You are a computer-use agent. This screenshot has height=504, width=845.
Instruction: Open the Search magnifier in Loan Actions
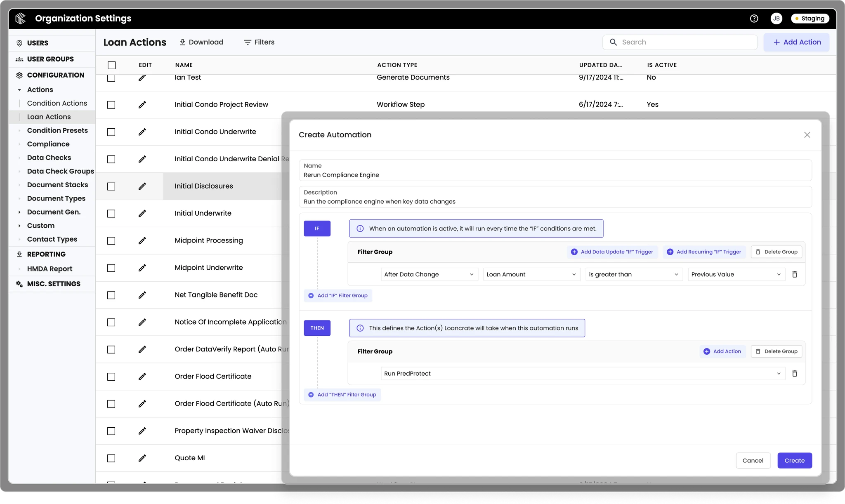[x=614, y=42]
